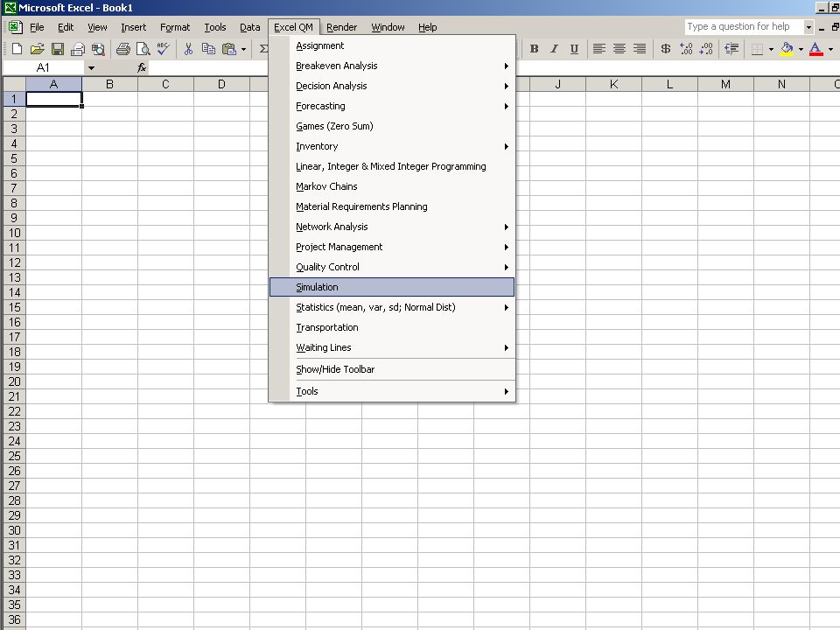
Task: Open the Fill Color dropdown arrow
Action: coord(801,49)
